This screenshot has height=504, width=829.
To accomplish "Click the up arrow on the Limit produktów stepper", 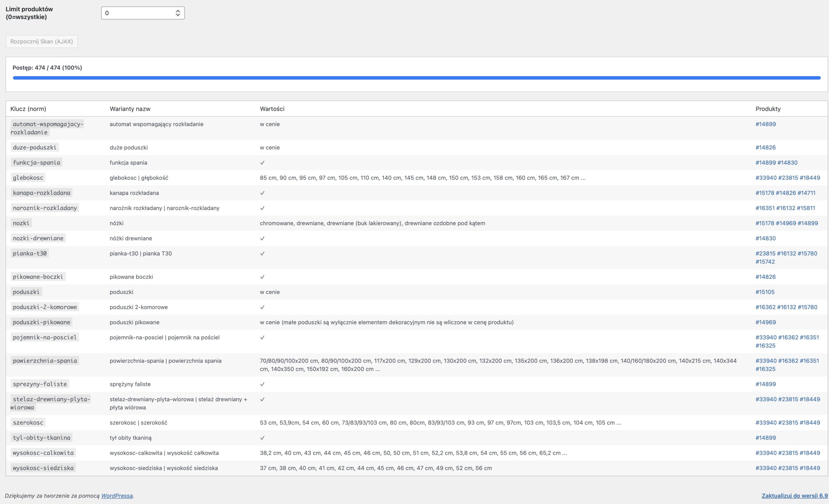I will pos(178,11).
